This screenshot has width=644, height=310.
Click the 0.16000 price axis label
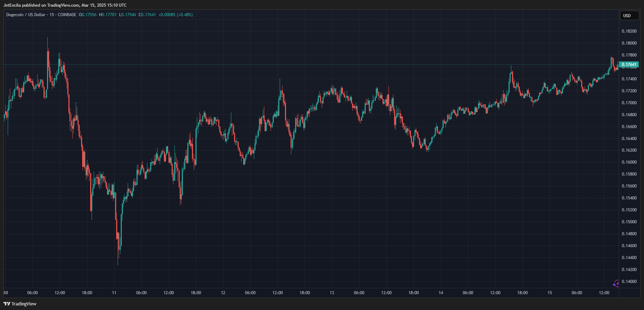(629, 162)
